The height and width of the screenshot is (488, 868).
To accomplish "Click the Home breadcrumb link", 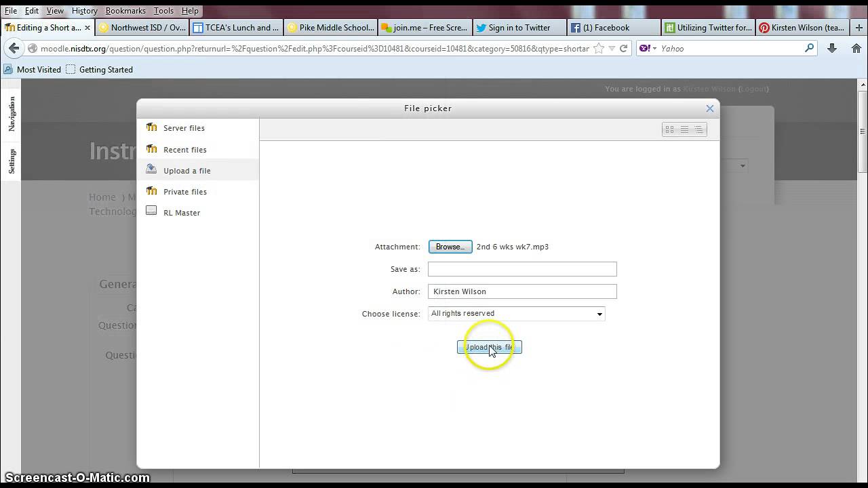I will point(102,197).
